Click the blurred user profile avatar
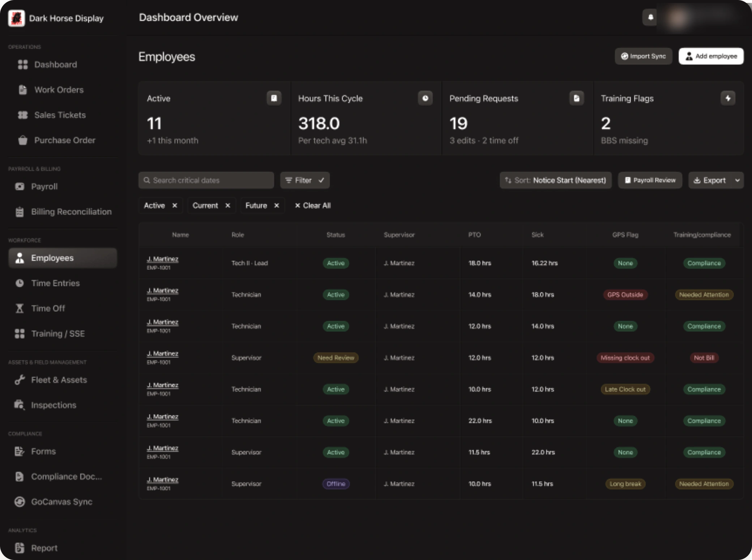752x560 pixels. [677, 17]
